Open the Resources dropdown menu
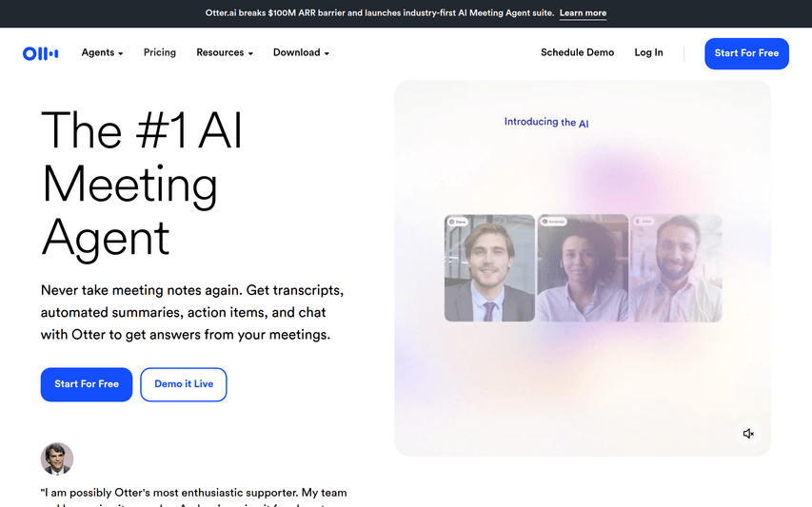Image resolution: width=812 pixels, height=507 pixels. click(x=224, y=53)
